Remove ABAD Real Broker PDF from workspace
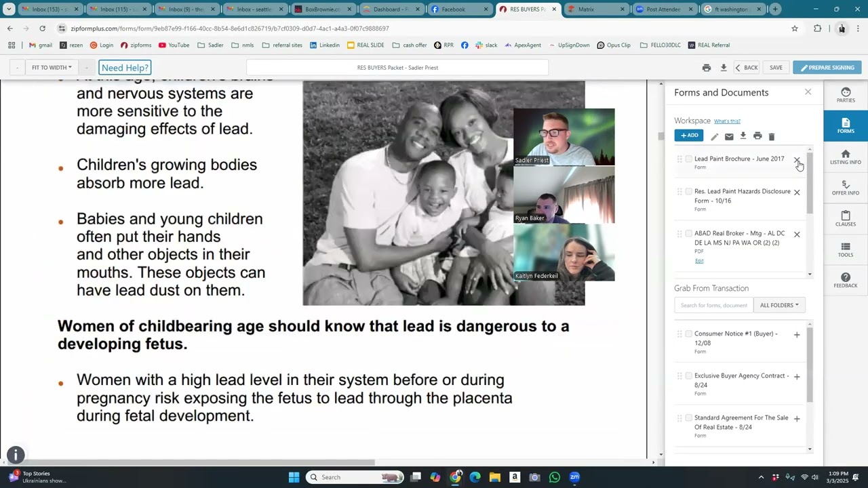Image resolution: width=868 pixels, height=488 pixels. (x=797, y=235)
